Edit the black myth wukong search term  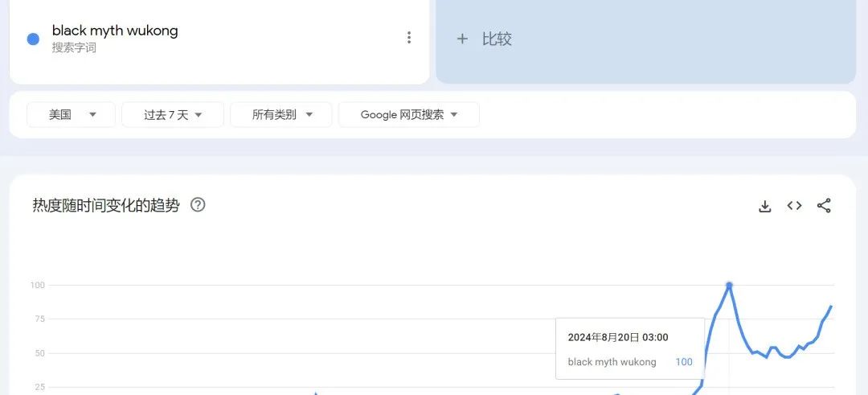[x=115, y=31]
